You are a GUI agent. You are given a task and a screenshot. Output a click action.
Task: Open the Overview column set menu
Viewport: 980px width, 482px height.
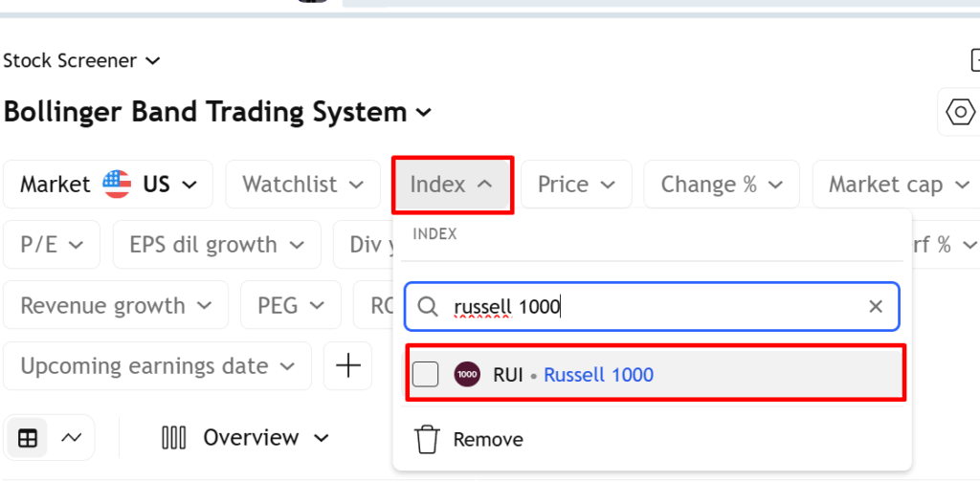(x=265, y=438)
